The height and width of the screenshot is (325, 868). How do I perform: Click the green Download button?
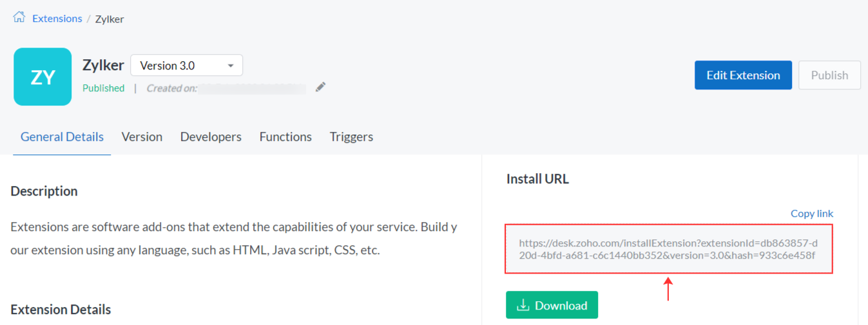coord(552,305)
